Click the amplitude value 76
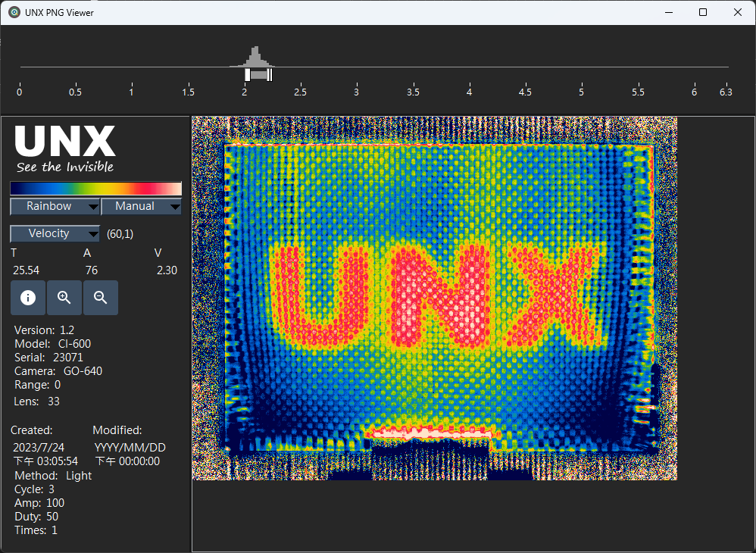The image size is (756, 553). click(x=92, y=270)
